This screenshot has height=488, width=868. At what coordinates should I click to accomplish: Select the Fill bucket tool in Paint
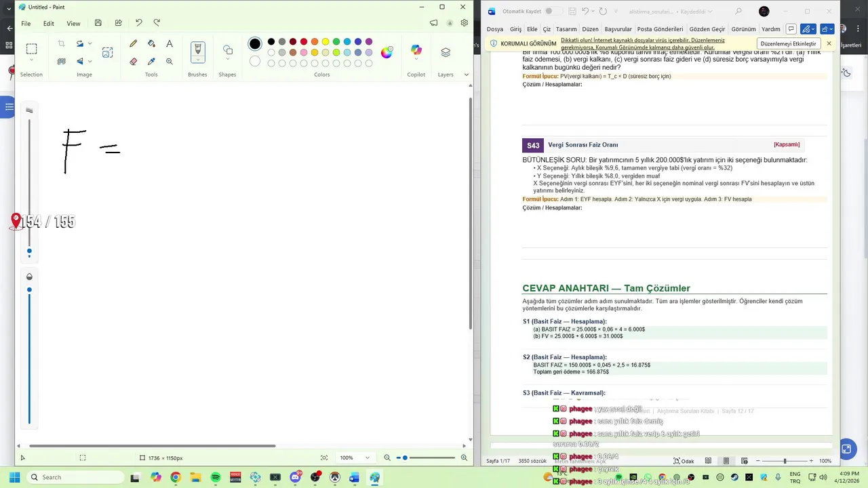click(151, 43)
